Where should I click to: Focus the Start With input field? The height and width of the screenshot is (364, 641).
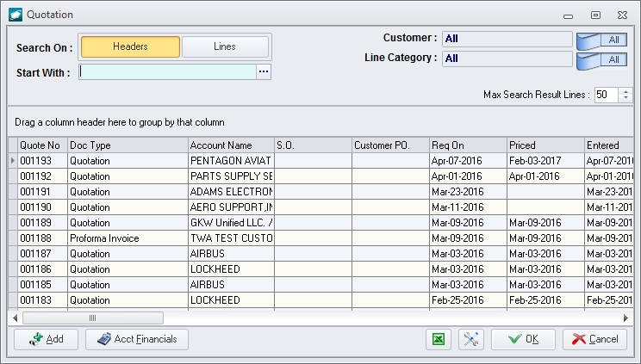(168, 72)
